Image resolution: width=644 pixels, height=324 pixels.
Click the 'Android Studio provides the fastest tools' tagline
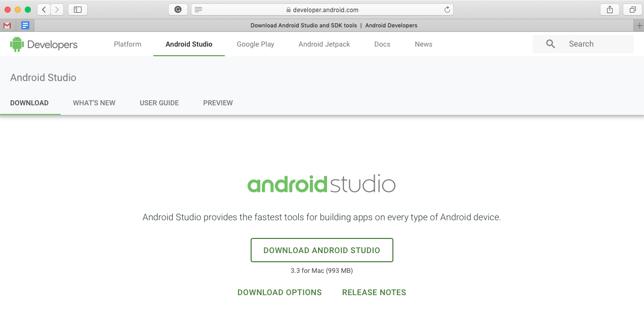(x=322, y=218)
